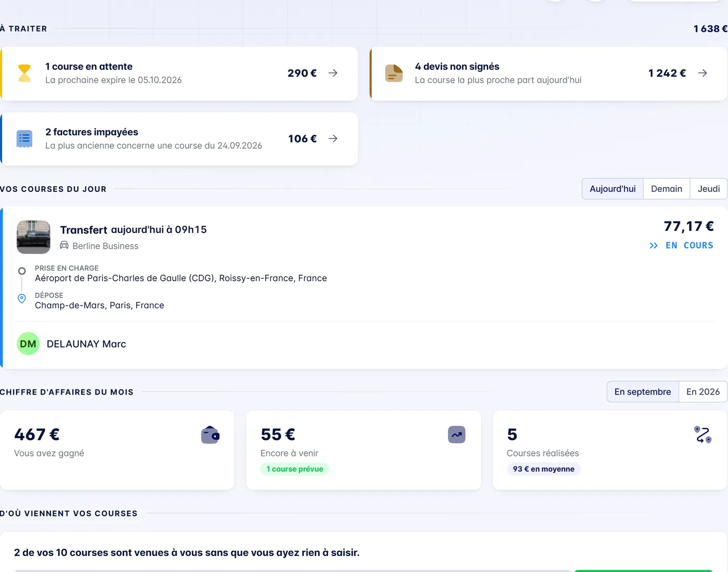Click the unpaid invoices receipt icon

(24, 139)
